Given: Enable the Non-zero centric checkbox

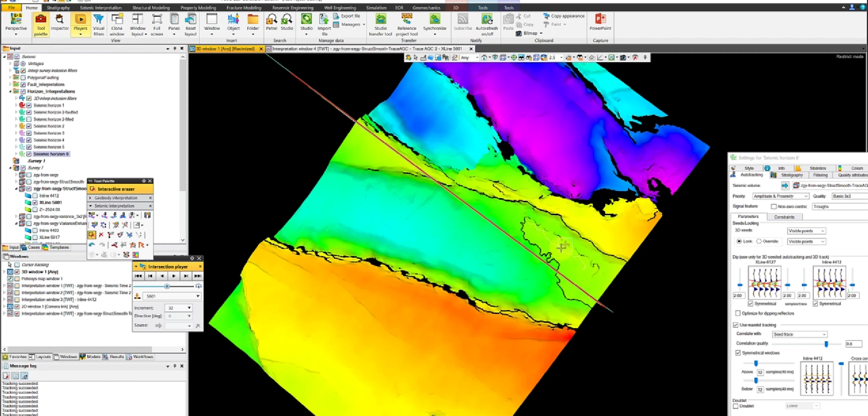Looking at the screenshot, I should (x=774, y=206).
